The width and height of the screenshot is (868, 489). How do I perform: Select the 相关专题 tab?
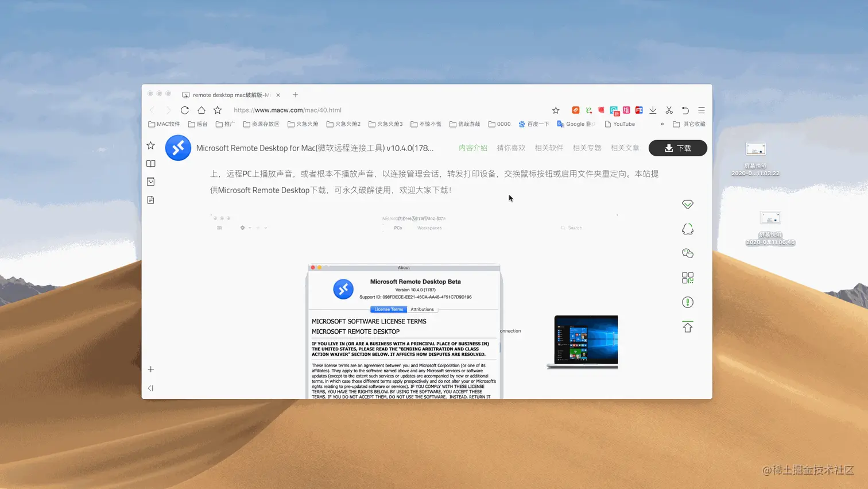(587, 148)
